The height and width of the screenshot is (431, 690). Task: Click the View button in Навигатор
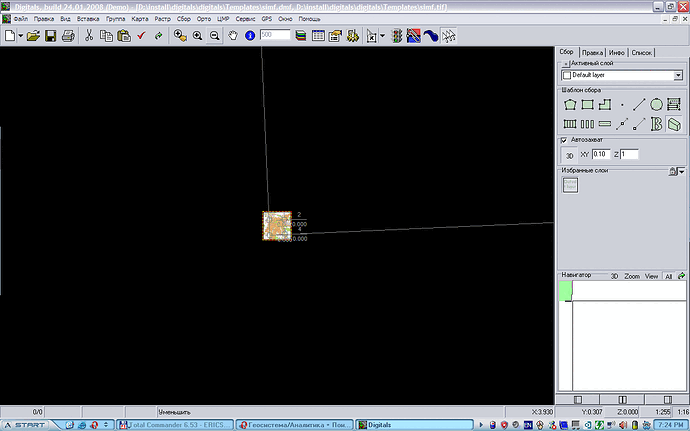651,276
